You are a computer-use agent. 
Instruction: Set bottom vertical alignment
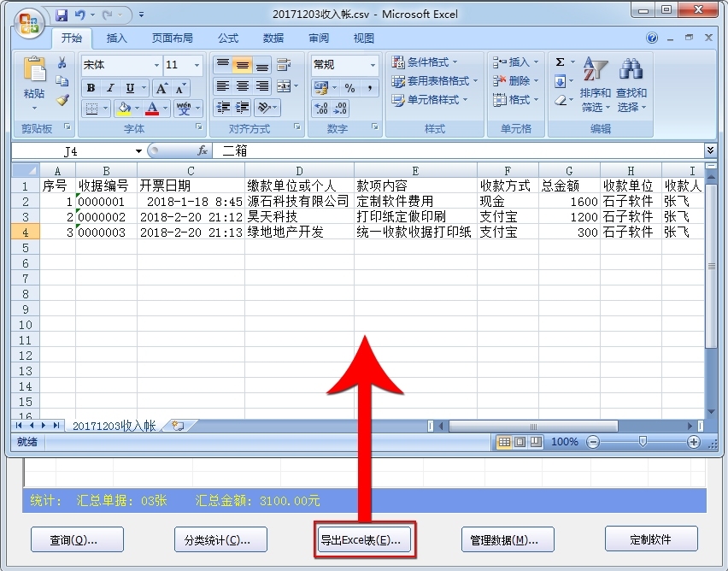(261, 65)
